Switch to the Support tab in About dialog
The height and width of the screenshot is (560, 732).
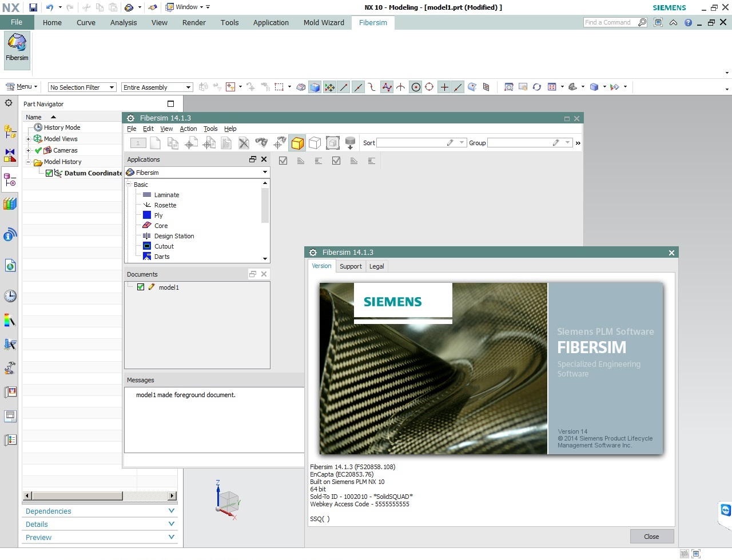click(351, 266)
